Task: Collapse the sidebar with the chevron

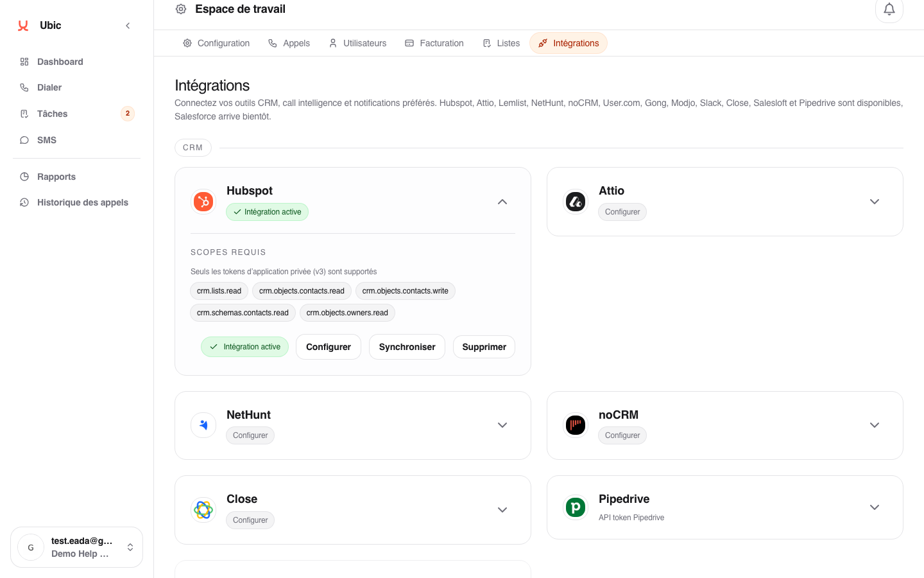Action: pyautogui.click(x=128, y=26)
